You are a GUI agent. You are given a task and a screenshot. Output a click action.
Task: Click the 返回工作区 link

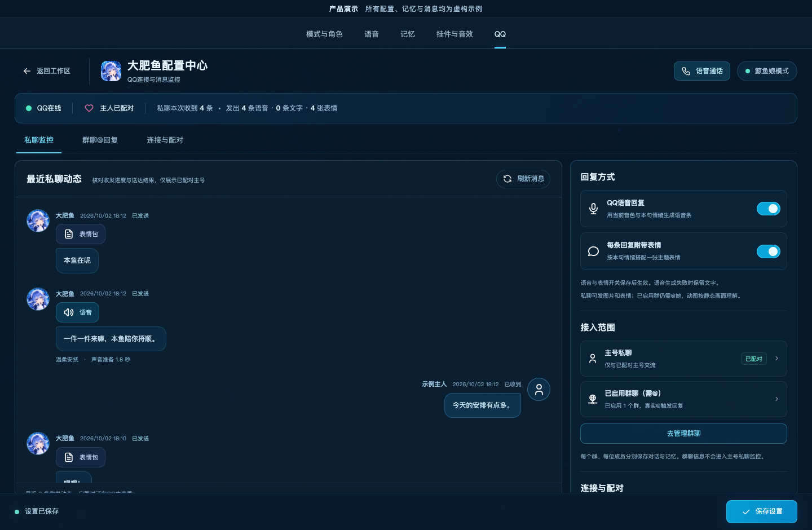(47, 71)
